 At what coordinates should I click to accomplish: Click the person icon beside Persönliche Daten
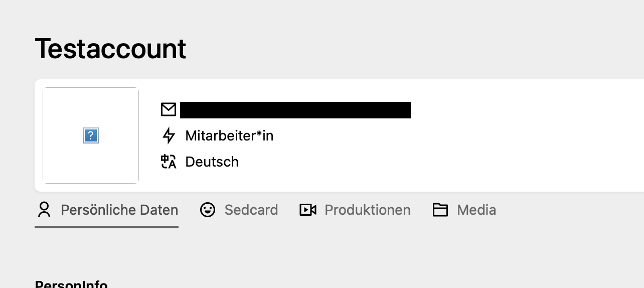click(x=45, y=210)
